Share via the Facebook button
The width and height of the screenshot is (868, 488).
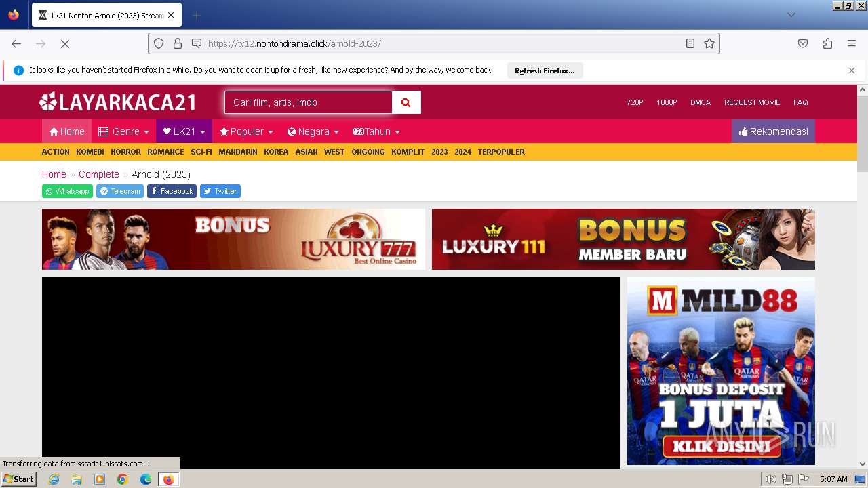point(172,191)
